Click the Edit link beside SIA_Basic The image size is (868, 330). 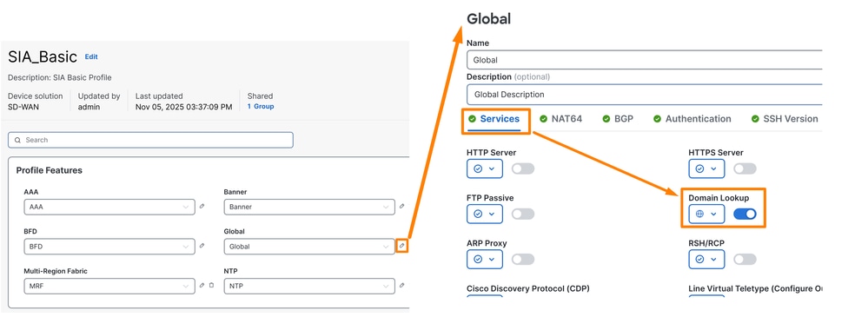[x=91, y=56]
